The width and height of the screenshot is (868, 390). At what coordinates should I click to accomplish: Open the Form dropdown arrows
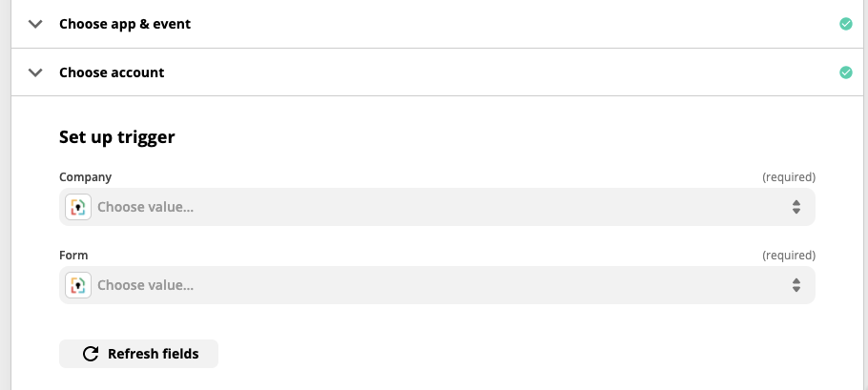796,285
